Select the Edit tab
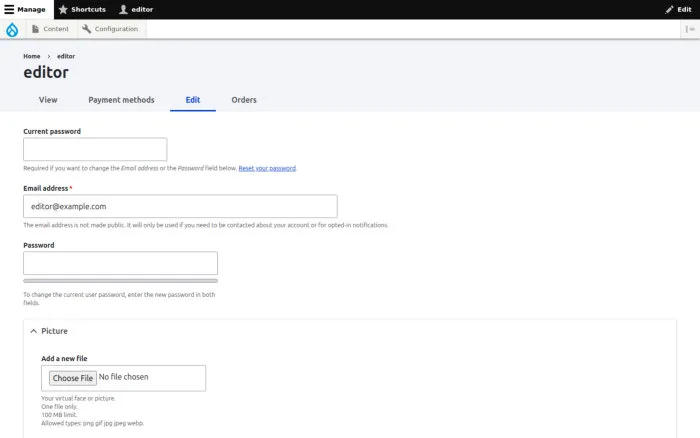The height and width of the screenshot is (438, 700). 193,100
